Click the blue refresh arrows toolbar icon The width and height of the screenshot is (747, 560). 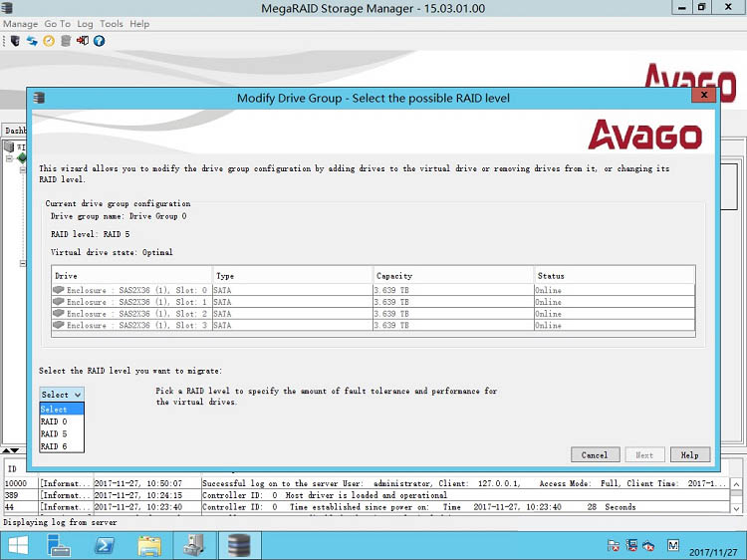pos(32,41)
